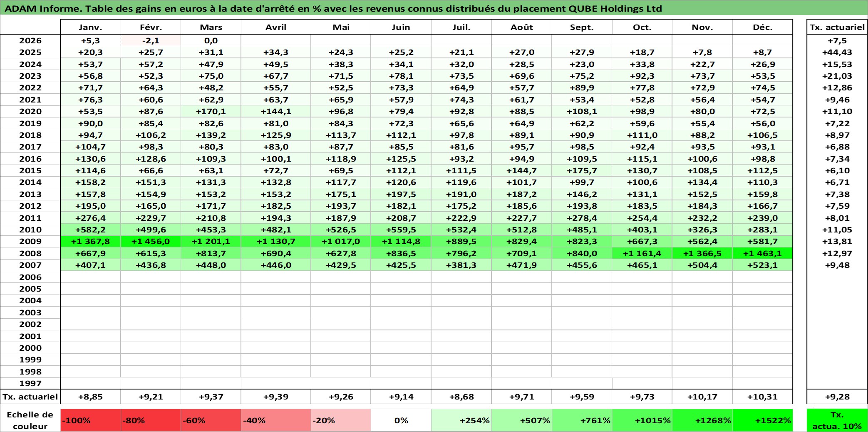The image size is (868, 432).
Task: Click the +170,1 cell in 2020
Action: [211, 111]
